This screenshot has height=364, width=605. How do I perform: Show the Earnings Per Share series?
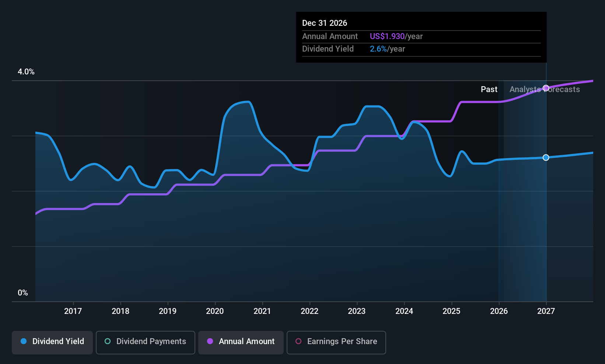point(336,343)
